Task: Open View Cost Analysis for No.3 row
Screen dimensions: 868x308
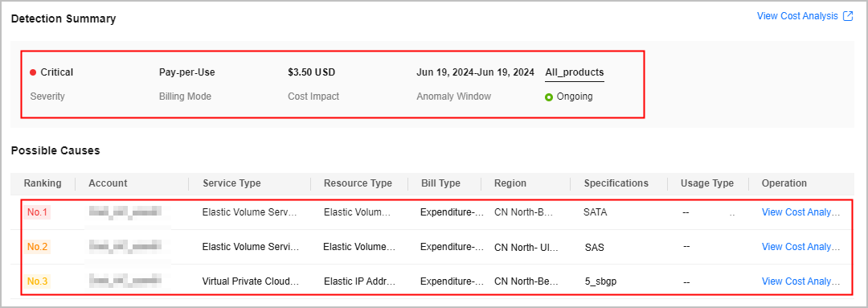Action: click(801, 281)
